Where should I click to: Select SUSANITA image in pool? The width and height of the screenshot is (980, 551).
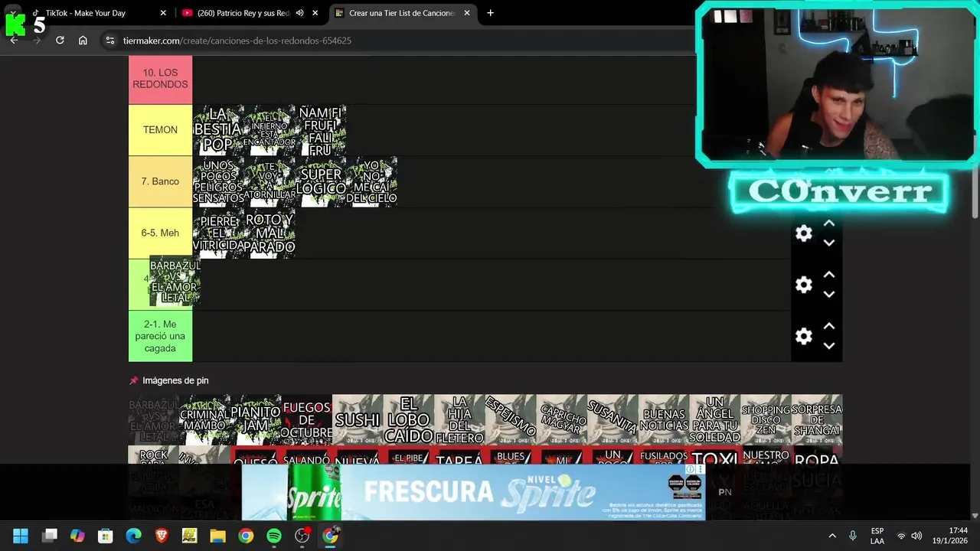click(612, 420)
